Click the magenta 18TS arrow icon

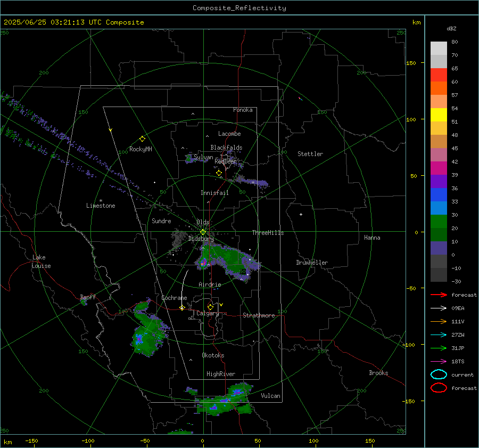(x=439, y=362)
